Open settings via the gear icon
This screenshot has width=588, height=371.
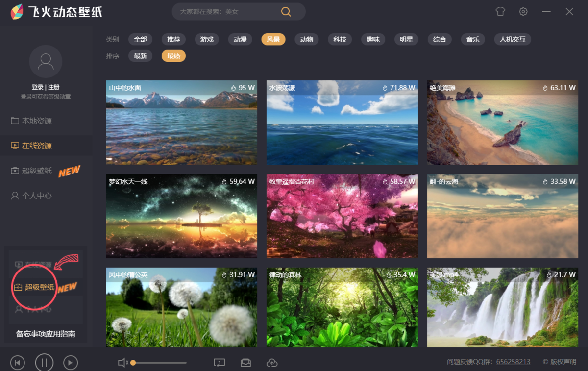pyautogui.click(x=523, y=12)
